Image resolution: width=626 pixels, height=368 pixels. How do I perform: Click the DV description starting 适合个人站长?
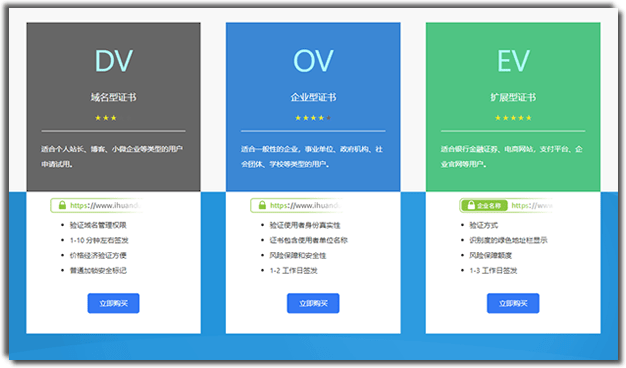click(x=112, y=156)
